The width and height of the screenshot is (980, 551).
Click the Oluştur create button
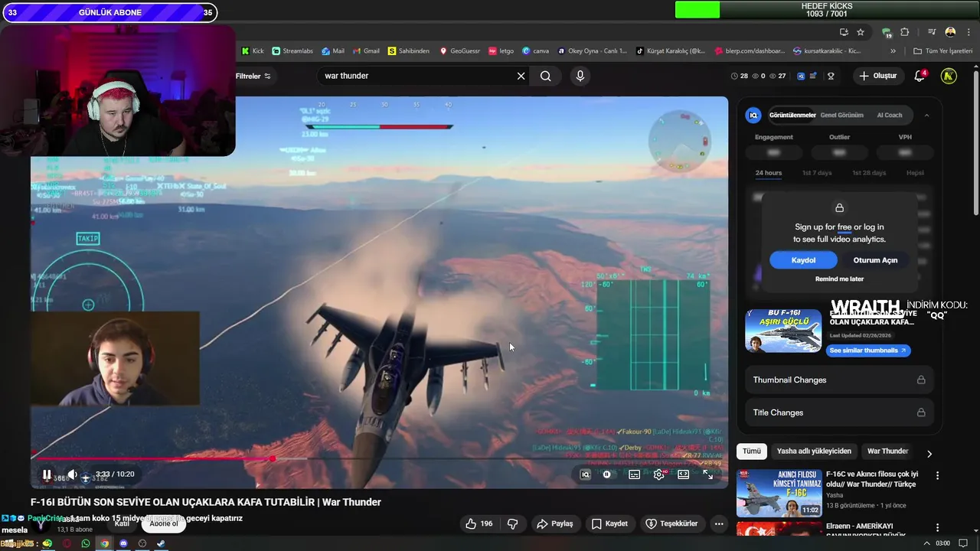(878, 76)
